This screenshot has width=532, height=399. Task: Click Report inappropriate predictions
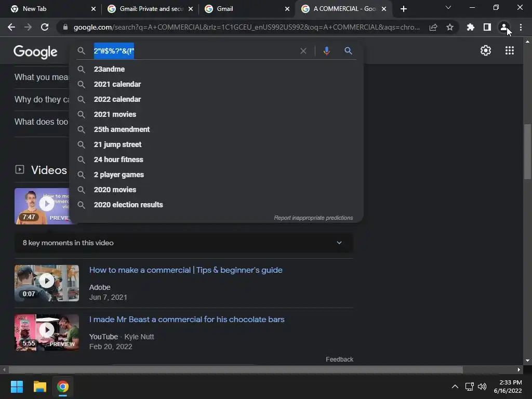[x=313, y=218]
